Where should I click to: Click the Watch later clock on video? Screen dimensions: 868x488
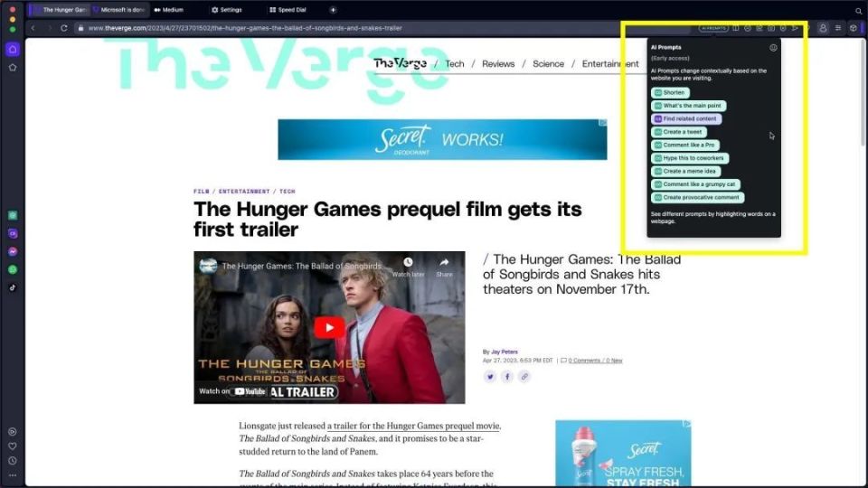point(408,267)
